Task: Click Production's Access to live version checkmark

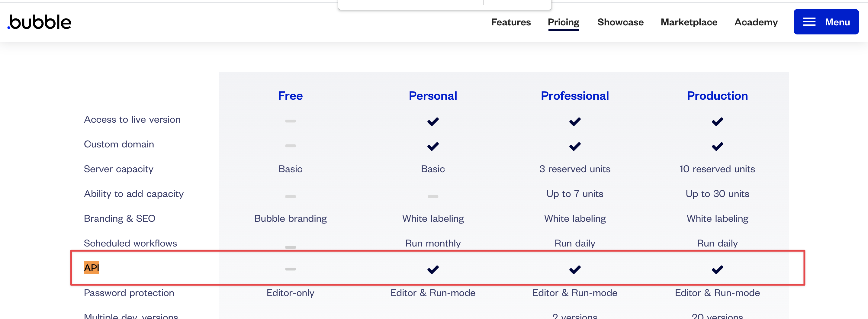Action: 717,121
